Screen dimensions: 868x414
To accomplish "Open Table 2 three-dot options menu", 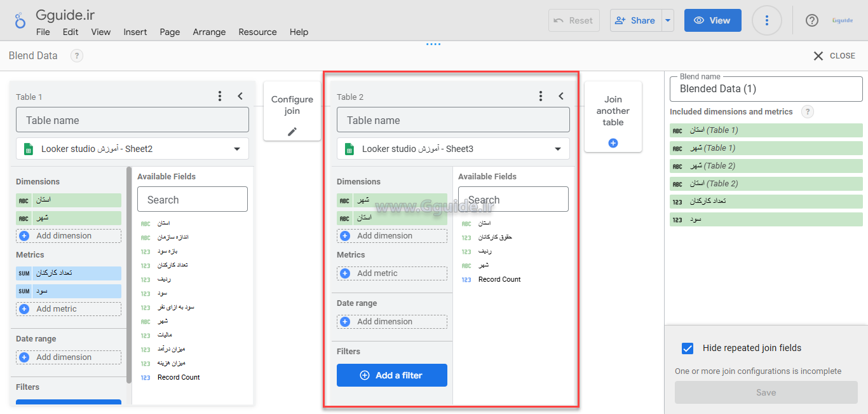I will [541, 96].
